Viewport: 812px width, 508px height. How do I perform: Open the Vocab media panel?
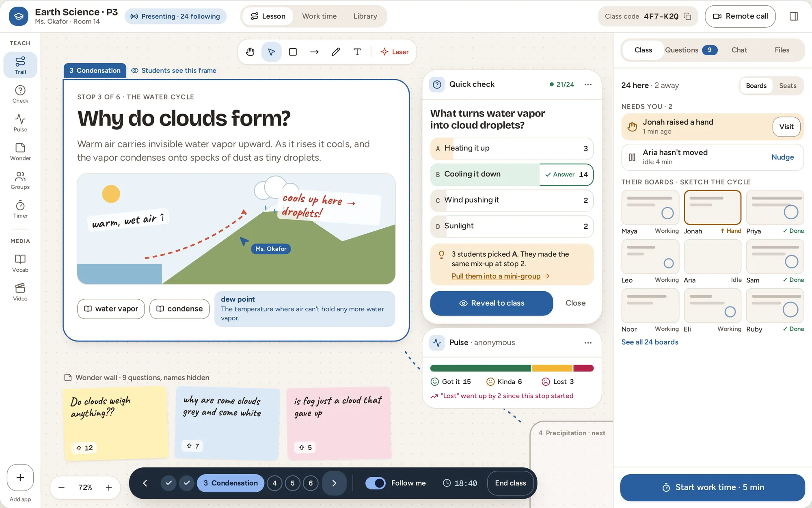pos(20,263)
